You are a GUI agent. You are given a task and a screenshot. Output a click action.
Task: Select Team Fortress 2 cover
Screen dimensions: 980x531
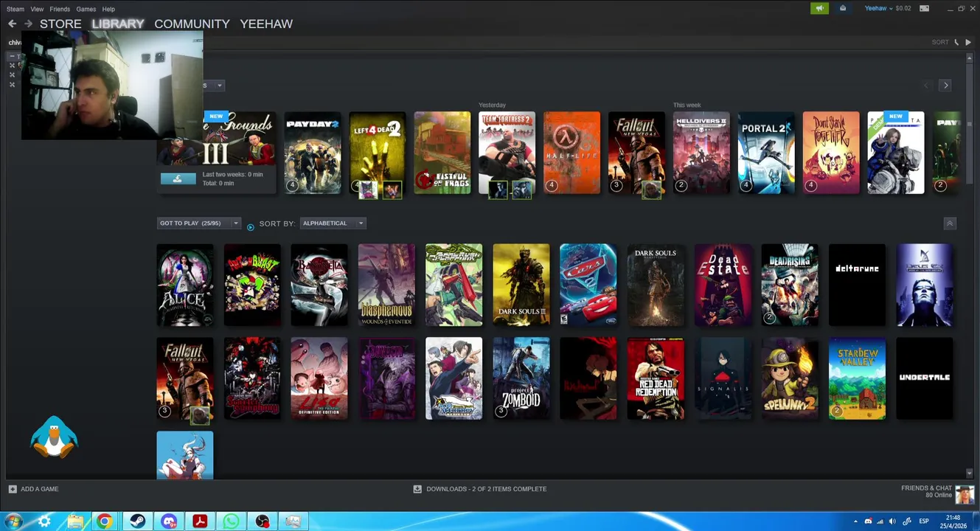pyautogui.click(x=507, y=153)
